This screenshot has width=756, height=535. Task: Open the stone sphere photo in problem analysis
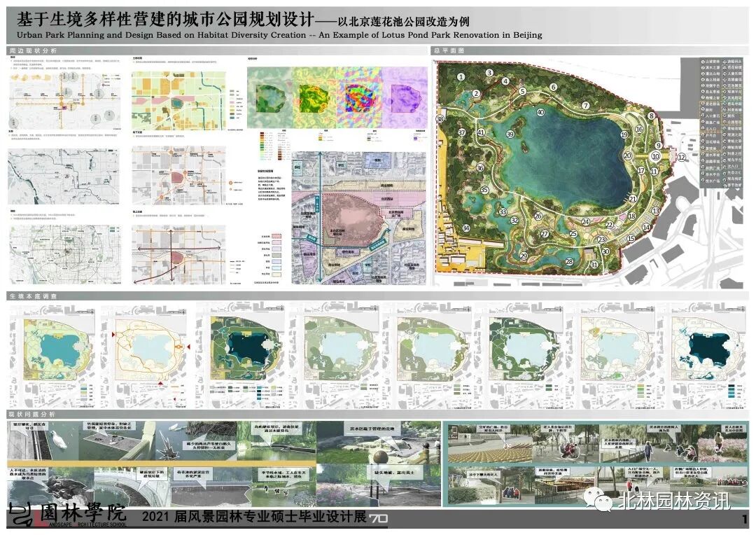379,443
